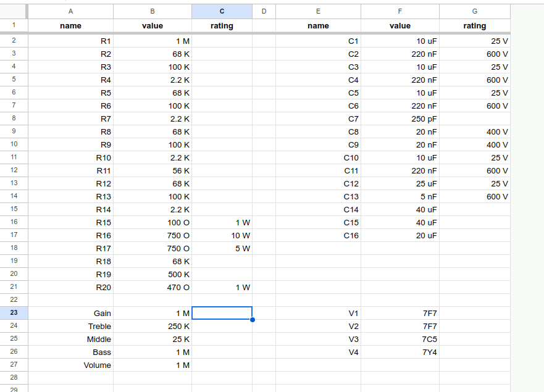Click the V2 name cell

click(318, 326)
